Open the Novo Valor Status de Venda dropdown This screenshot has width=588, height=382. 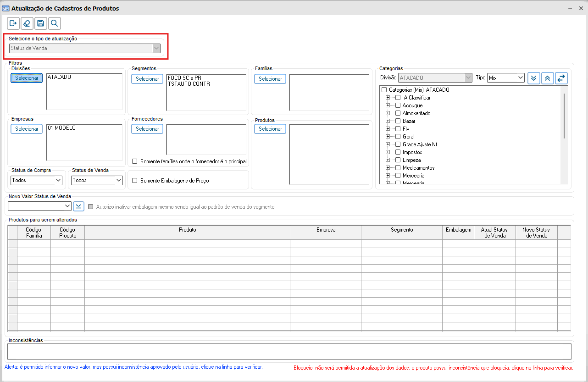(40, 206)
